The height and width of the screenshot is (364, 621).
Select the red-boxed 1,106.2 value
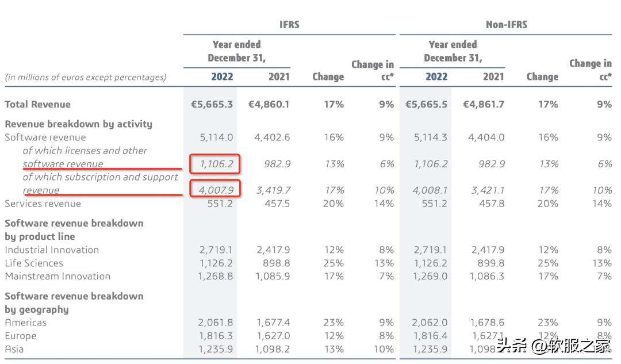(216, 164)
